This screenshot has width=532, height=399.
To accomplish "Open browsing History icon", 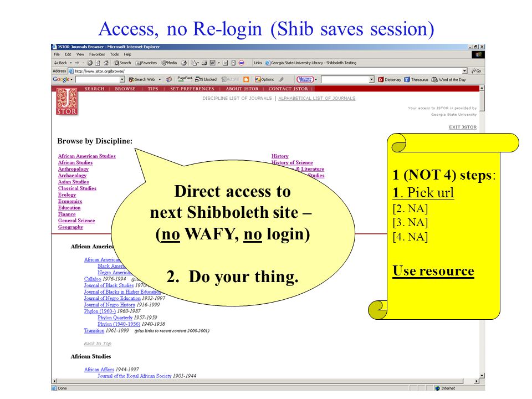I will click(x=184, y=63).
